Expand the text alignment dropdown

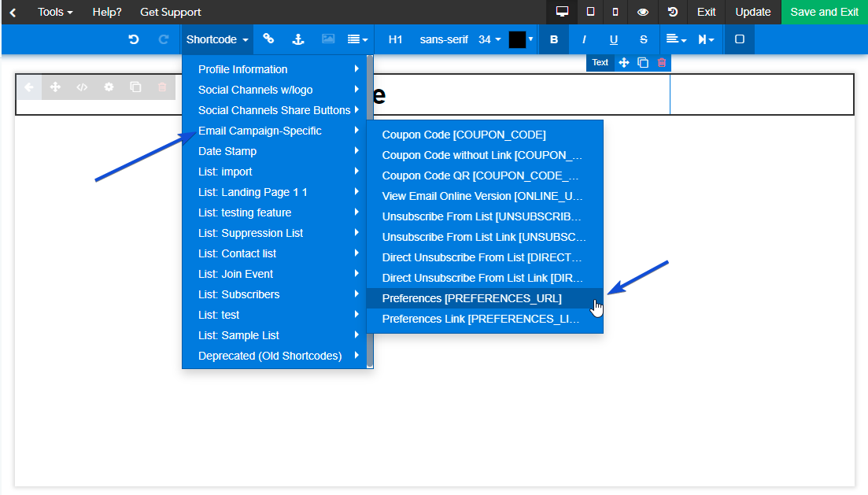point(676,39)
